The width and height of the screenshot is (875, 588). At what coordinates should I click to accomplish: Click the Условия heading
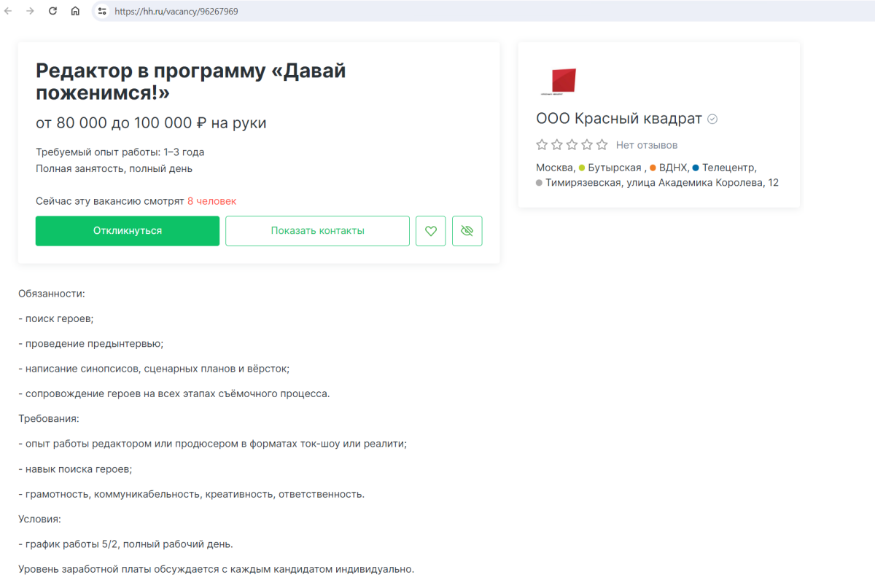coord(40,520)
